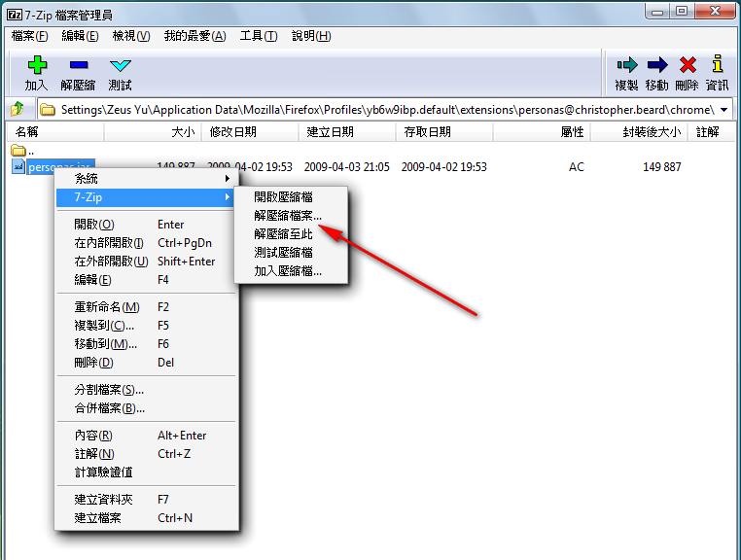Click the AC attribute cell
741x560 pixels.
(x=576, y=167)
